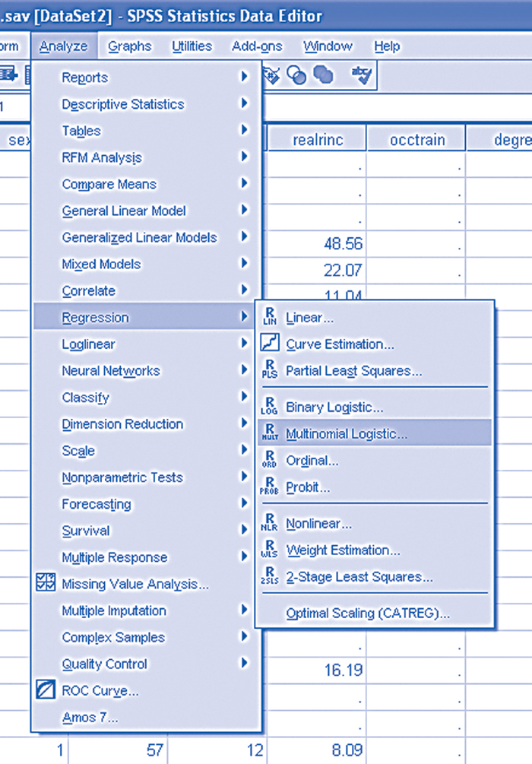The width and height of the screenshot is (532, 764).
Task: Click the Partial Least Squares icon
Action: pyautogui.click(x=270, y=371)
